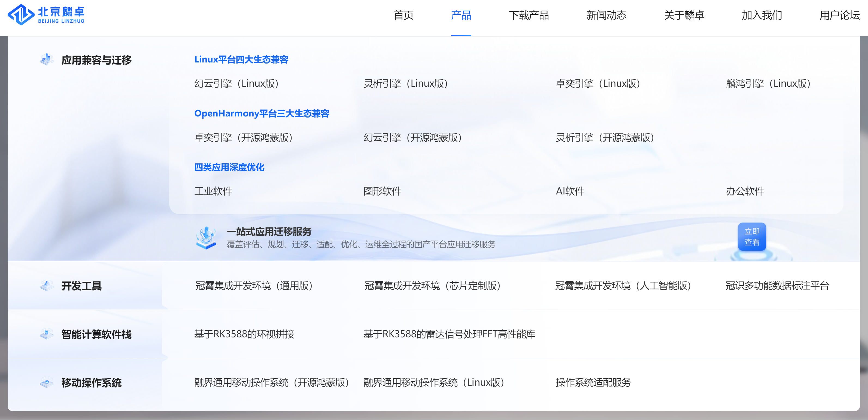868x420 pixels.
Task: Click the 开发工具 category icon
Action: [47, 285]
